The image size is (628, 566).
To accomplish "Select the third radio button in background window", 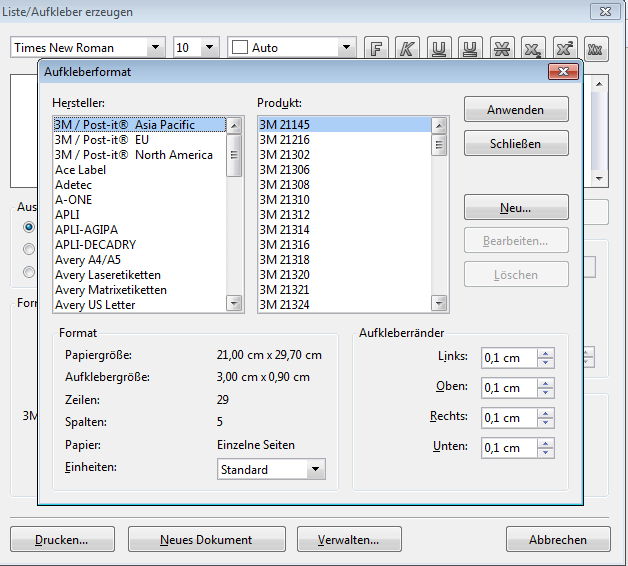I will [29, 272].
